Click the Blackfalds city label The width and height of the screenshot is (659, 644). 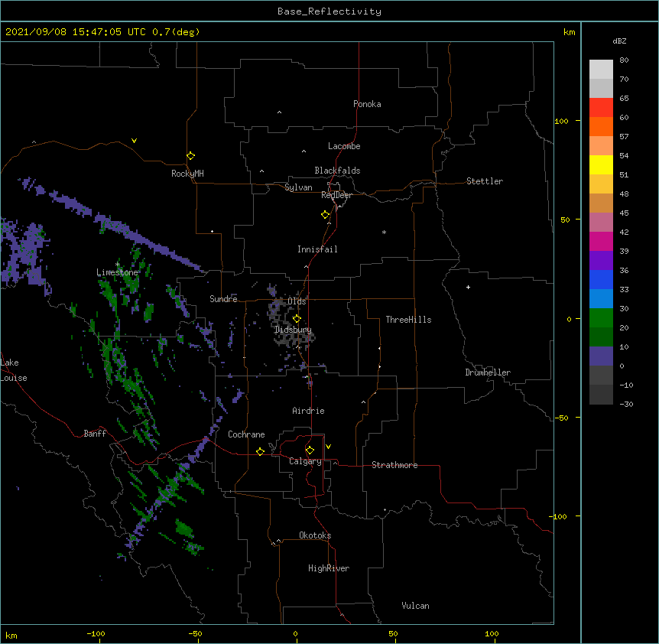point(337,171)
